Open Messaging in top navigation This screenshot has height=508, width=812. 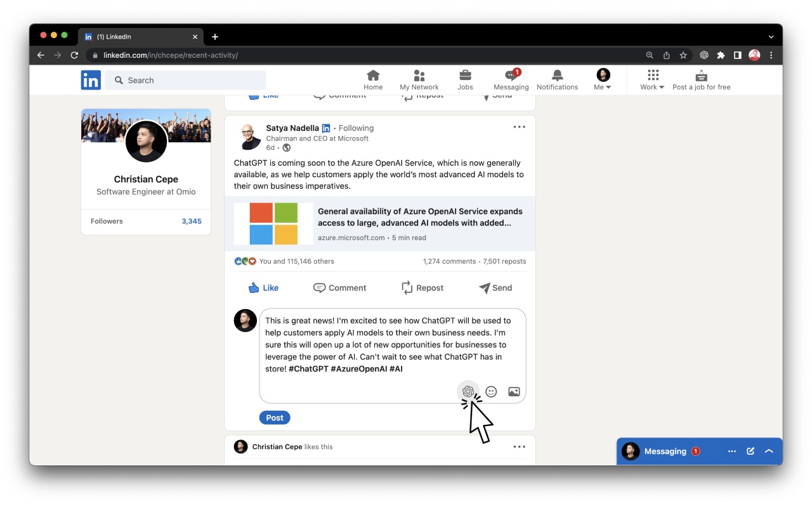[511, 80]
